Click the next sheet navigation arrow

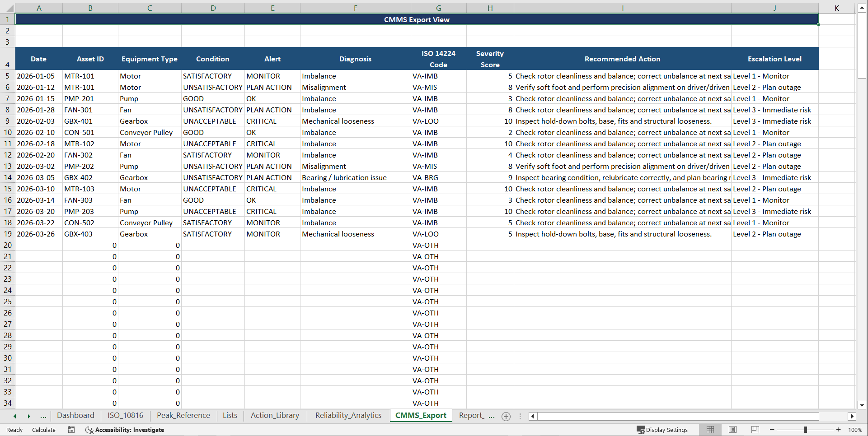click(29, 416)
